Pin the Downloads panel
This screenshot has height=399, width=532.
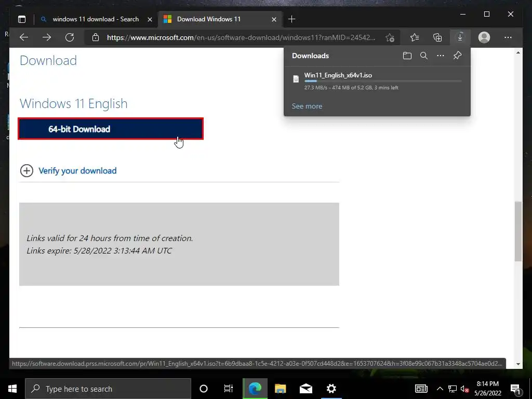pyautogui.click(x=457, y=56)
